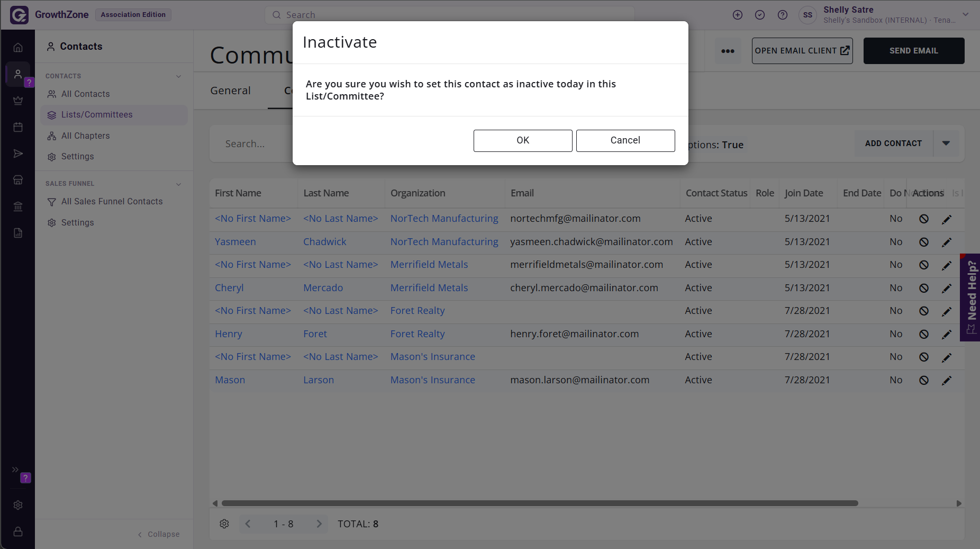Focus the global Search field
This screenshot has width=980, height=549.
(449, 15)
